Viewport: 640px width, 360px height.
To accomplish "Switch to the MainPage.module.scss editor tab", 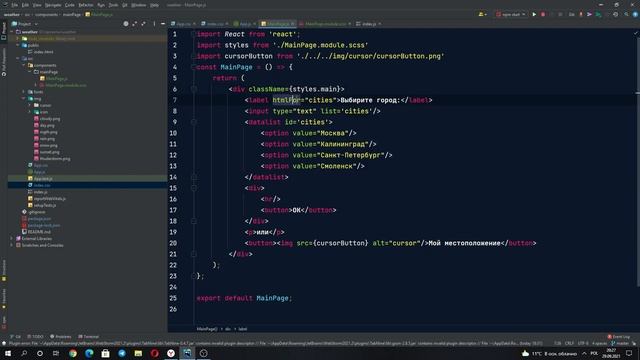I will [x=325, y=24].
